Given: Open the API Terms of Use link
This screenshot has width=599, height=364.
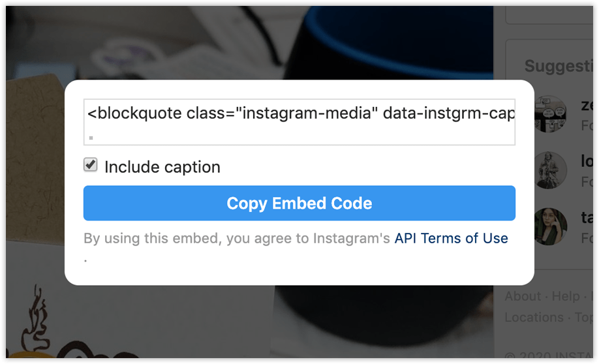Looking at the screenshot, I should (451, 238).
